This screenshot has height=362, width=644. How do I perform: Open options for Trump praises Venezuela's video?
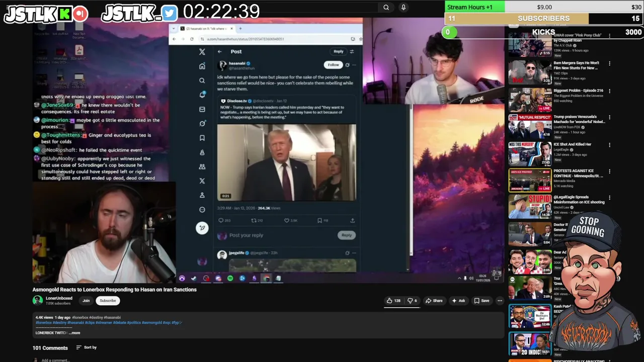pos(609,118)
